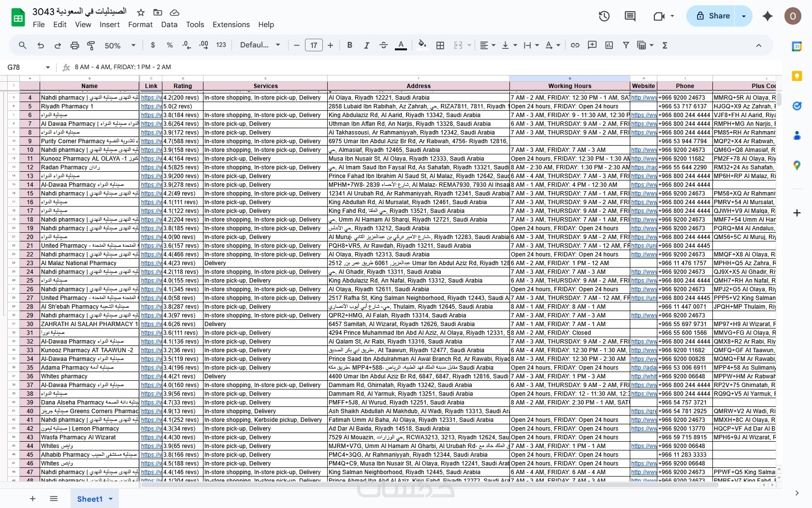Image resolution: width=812 pixels, height=508 pixels.
Task: Open the Data menu
Action: pos(169,25)
